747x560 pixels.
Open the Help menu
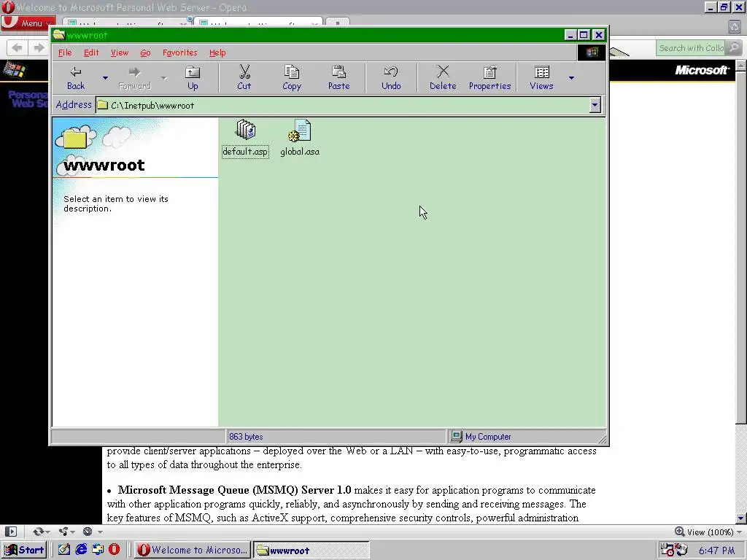tap(217, 52)
